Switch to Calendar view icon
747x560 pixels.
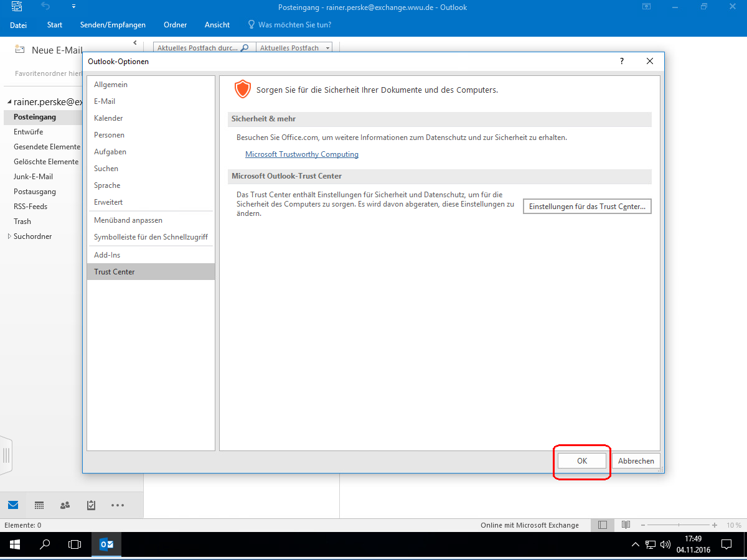pyautogui.click(x=39, y=505)
